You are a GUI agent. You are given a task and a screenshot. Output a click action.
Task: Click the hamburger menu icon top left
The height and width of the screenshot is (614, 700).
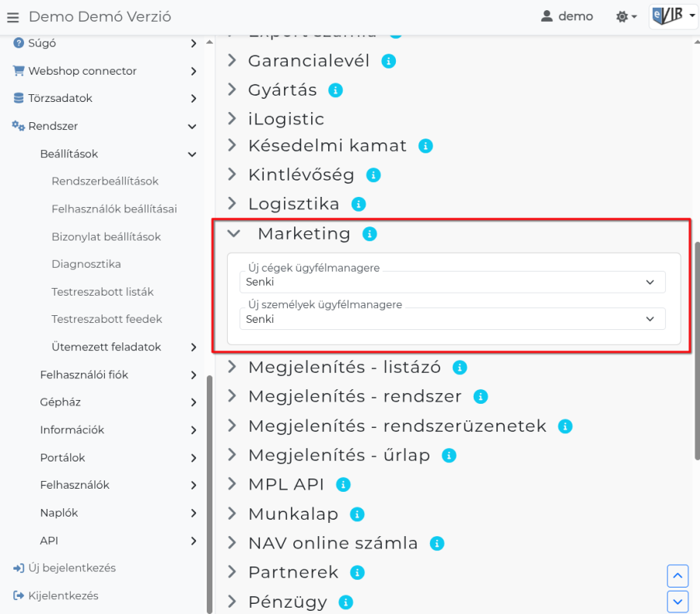click(12, 16)
